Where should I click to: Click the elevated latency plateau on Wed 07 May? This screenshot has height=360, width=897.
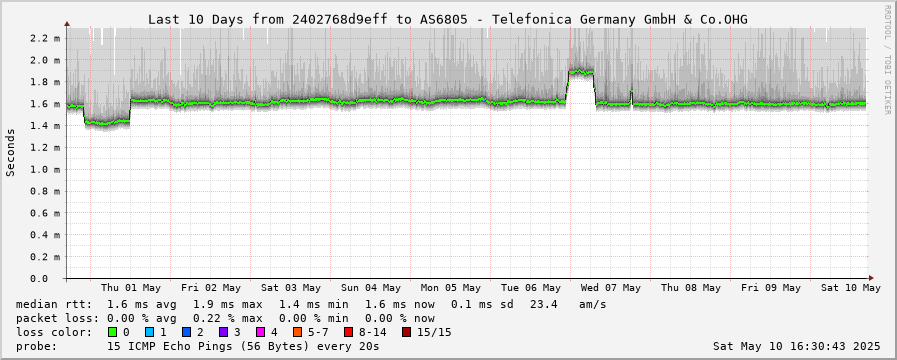pyautogui.click(x=581, y=72)
